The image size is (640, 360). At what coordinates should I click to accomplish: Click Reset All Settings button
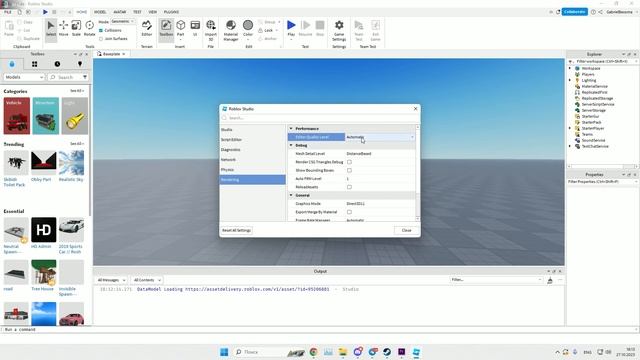[236, 230]
